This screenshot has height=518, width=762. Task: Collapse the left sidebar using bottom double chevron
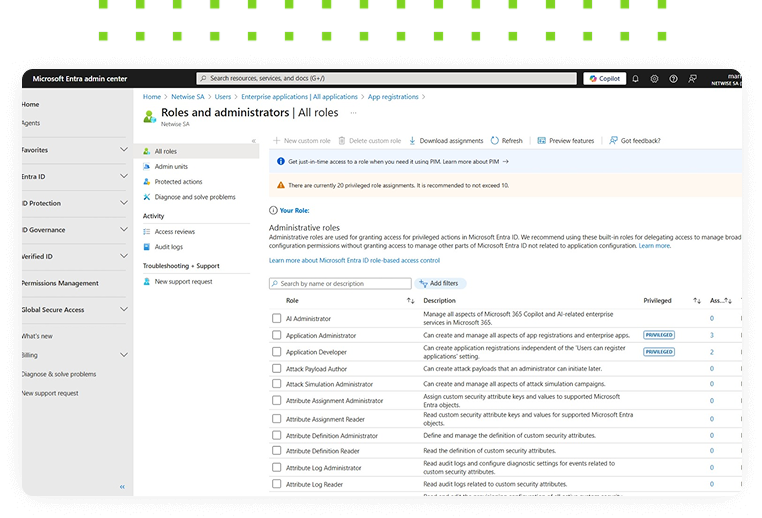coord(122,486)
